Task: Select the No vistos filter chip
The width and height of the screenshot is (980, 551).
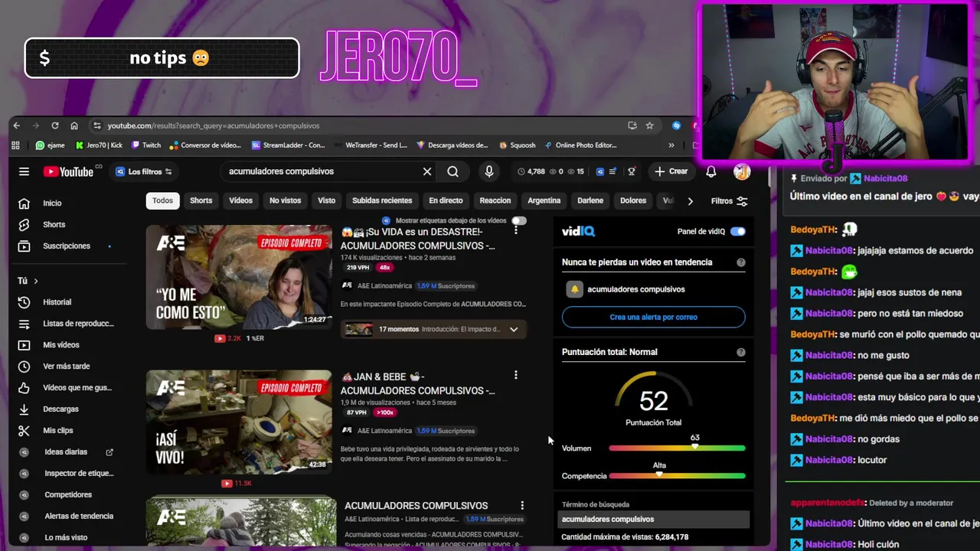Action: [x=285, y=201]
